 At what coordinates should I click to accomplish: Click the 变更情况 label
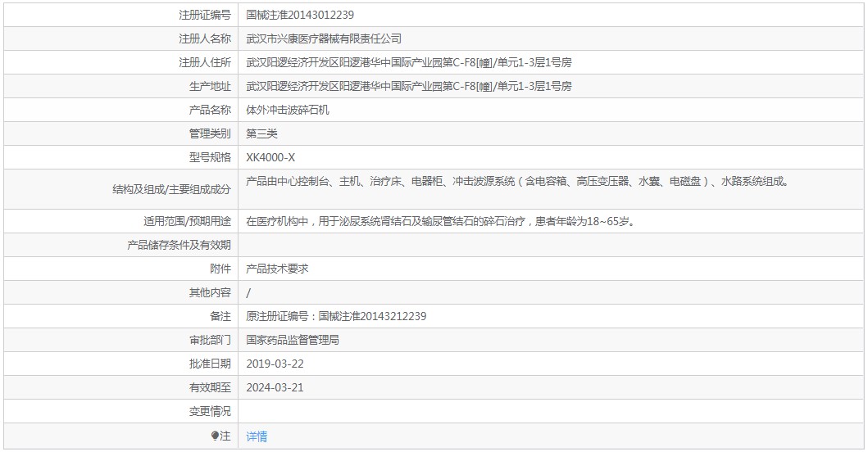[211, 412]
